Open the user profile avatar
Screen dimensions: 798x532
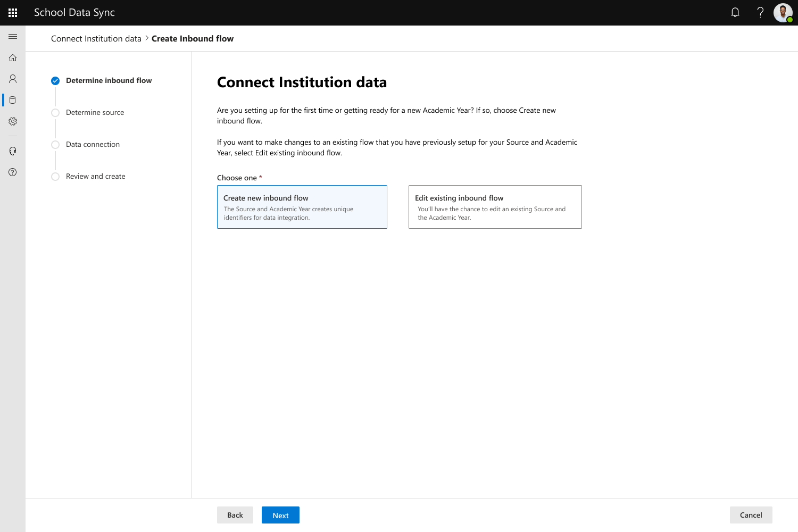point(783,13)
